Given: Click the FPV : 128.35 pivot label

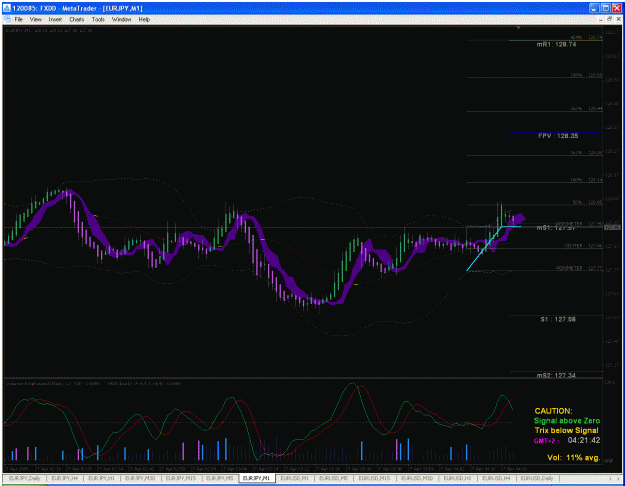Looking at the screenshot, I should tap(558, 136).
